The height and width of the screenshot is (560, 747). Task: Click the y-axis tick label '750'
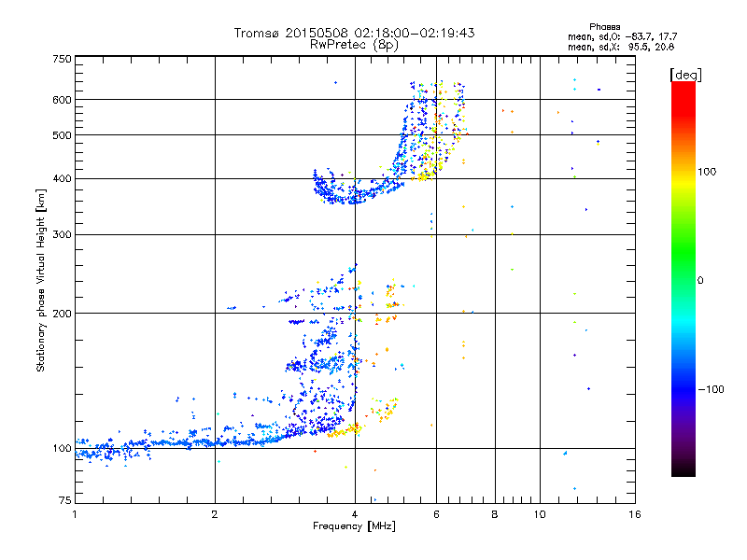pos(62,59)
